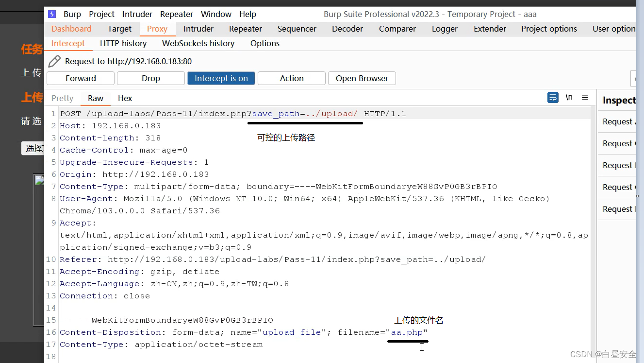Open the Sequencer tab
This screenshot has width=644, height=363.
click(297, 29)
